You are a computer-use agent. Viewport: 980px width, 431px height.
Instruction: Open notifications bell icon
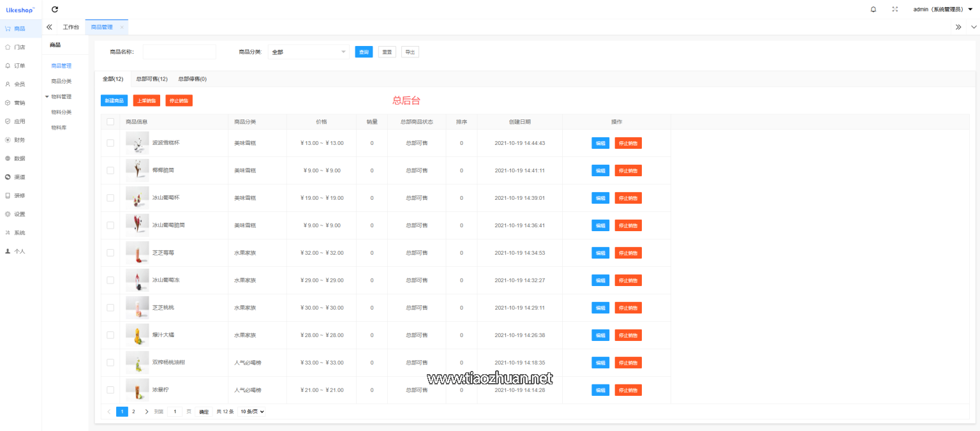pos(873,9)
